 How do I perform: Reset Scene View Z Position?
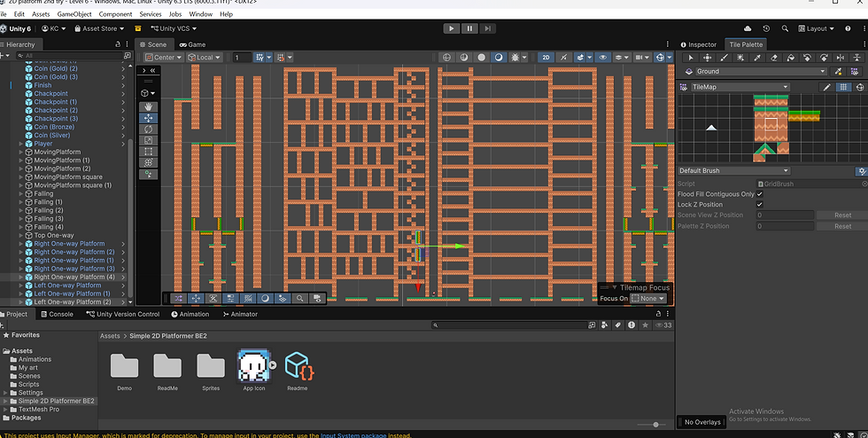point(842,215)
